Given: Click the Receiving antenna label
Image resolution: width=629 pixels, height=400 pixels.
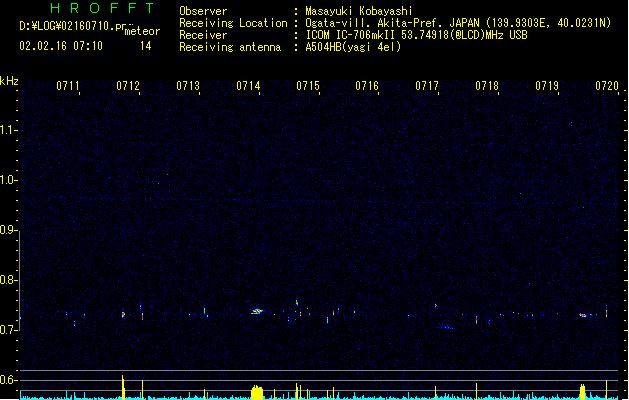Looking at the screenshot, I should pyautogui.click(x=230, y=47).
